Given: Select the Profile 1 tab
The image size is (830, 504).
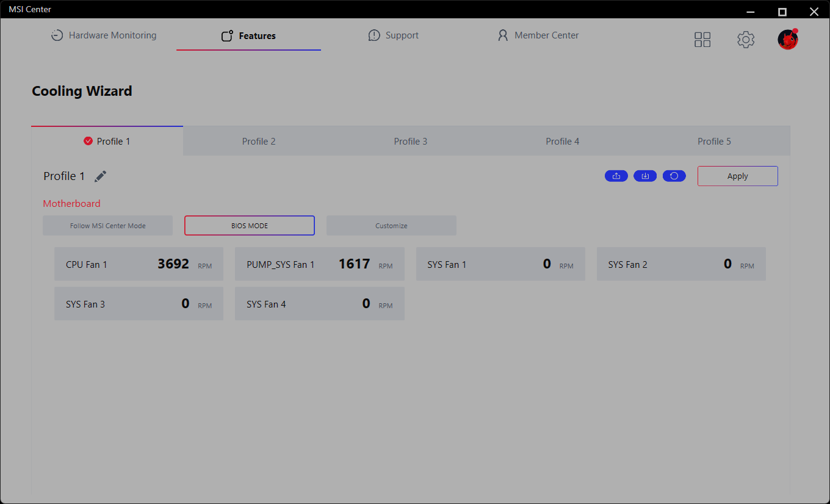Looking at the screenshot, I should [107, 141].
